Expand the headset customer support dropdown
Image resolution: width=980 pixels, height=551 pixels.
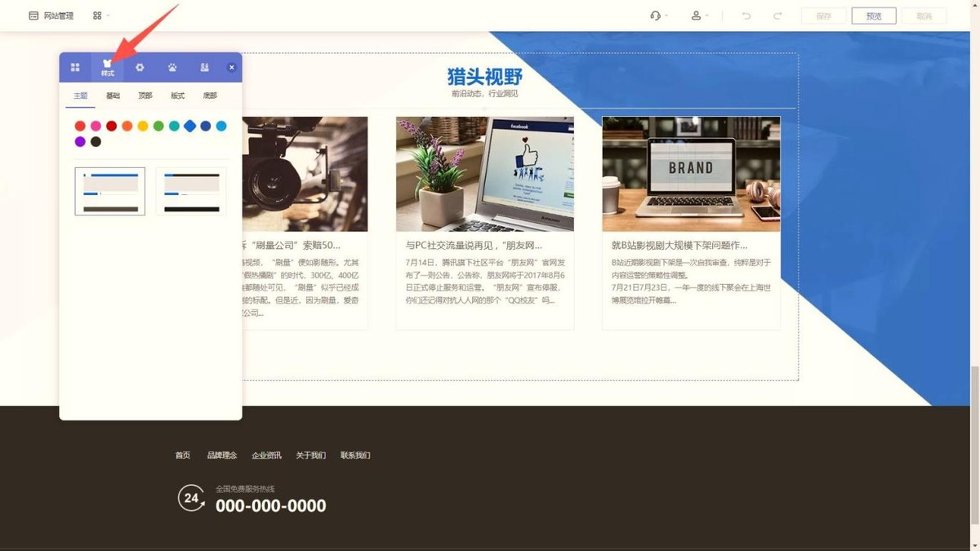(x=658, y=16)
